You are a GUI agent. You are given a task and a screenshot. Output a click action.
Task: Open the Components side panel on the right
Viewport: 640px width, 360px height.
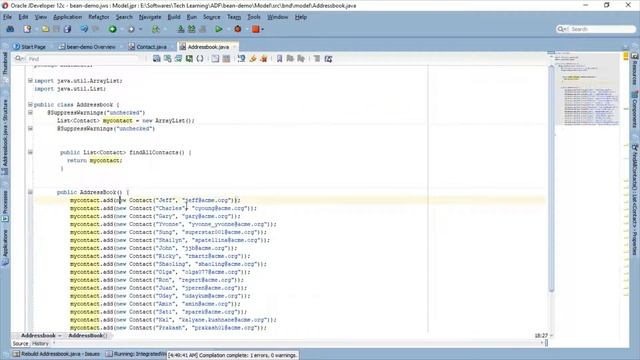pos(635,110)
